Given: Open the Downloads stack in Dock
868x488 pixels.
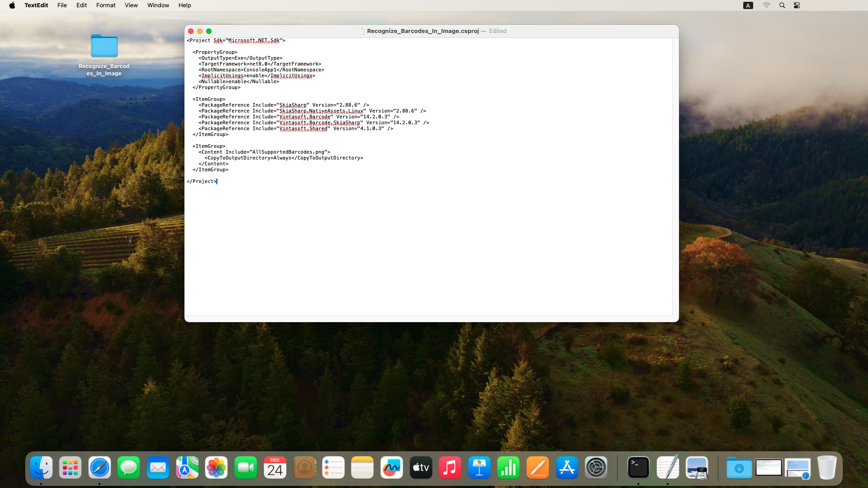Looking at the screenshot, I should 739,468.
